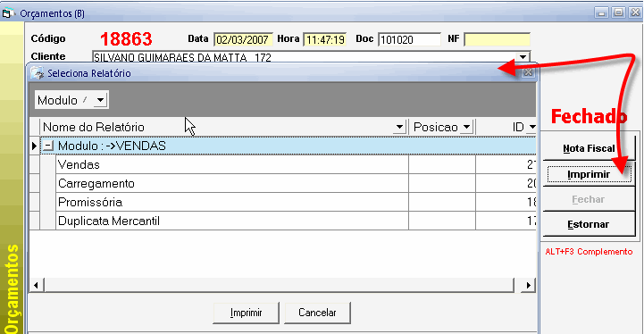Click the Data field 02/03/2007
Viewport: 644px width, 334px height.
tap(243, 39)
